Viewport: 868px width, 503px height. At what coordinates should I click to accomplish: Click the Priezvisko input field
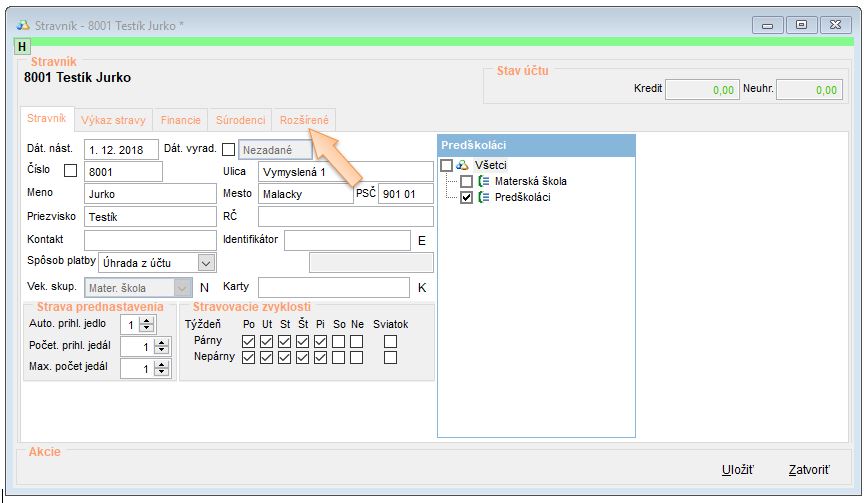[x=150, y=216]
